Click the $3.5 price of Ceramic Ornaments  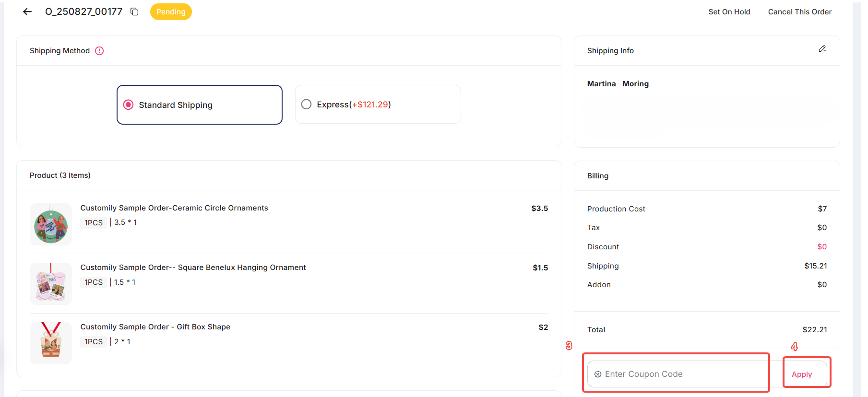(x=540, y=209)
